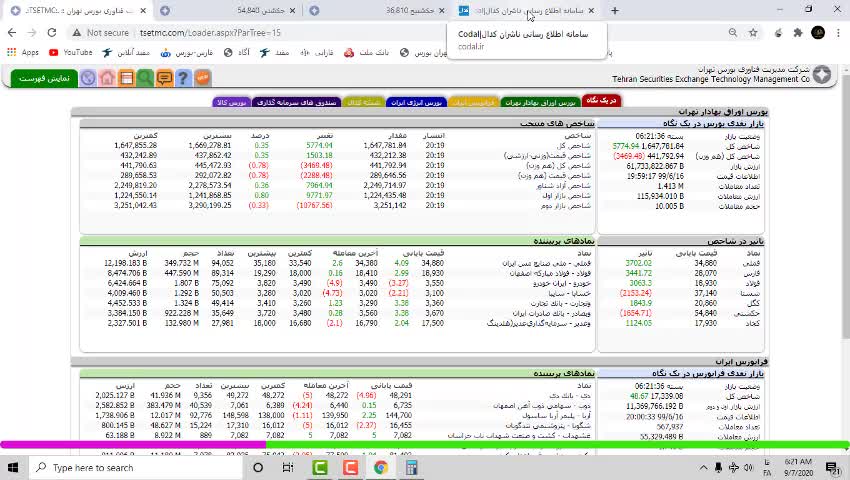
Task: Switch to the Codal browser tab
Action: (x=525, y=11)
